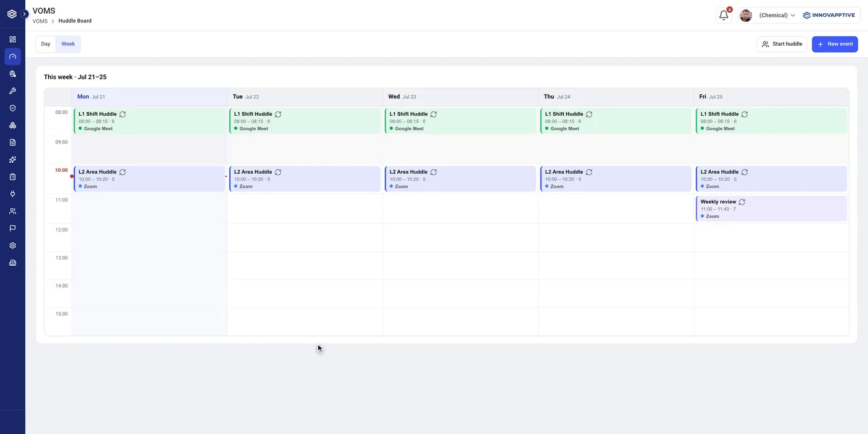Screen dimensions: 868x434
Task: Click the Wed Jul 23 column header
Action: [x=461, y=96]
